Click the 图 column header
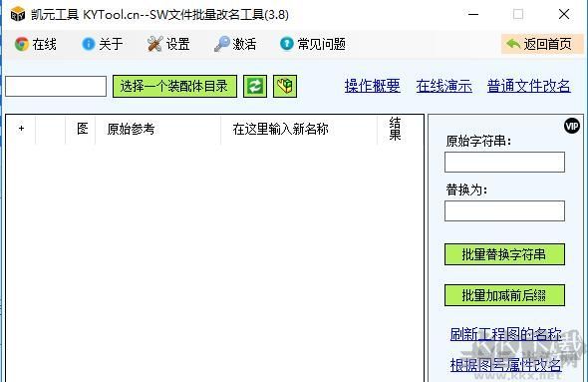 (x=81, y=129)
